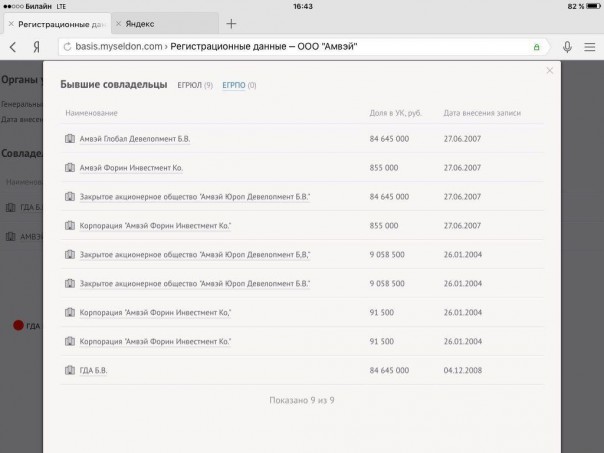Open the Yandex home Я icon
604x453 pixels.
(36, 47)
